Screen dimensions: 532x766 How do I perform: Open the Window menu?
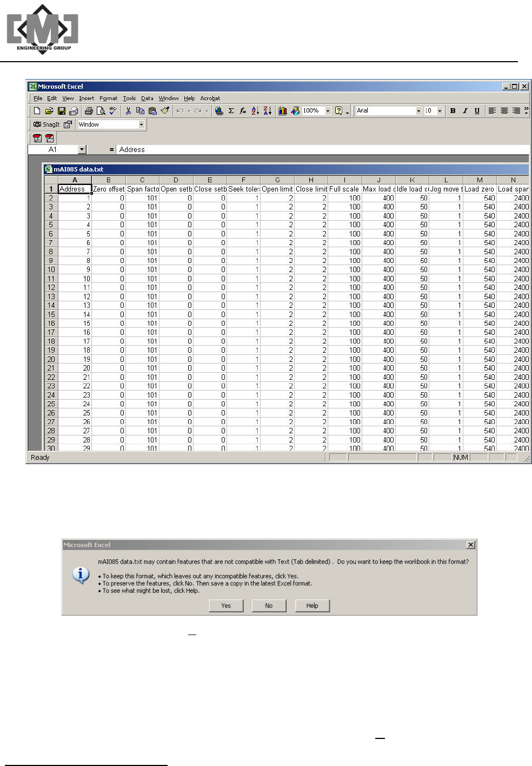click(x=169, y=98)
